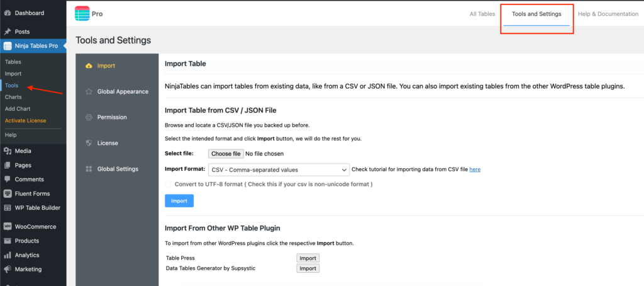Open the Help & Documentation tab

click(x=608, y=14)
